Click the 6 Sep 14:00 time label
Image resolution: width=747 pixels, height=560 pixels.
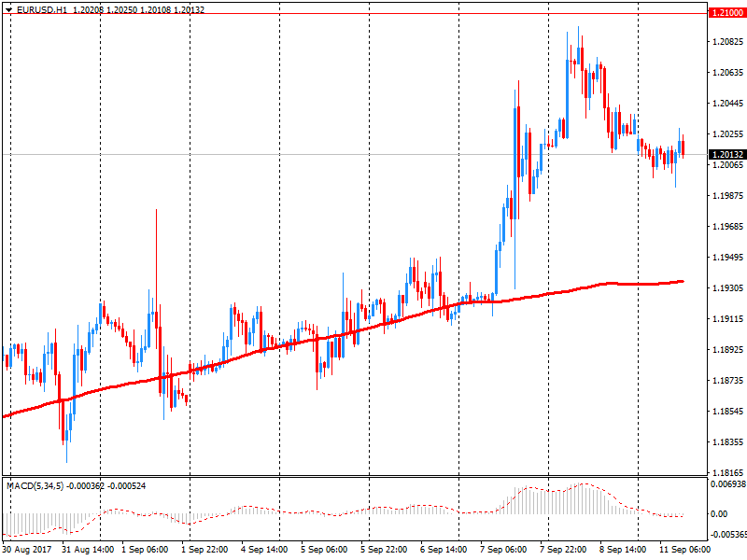coord(444,550)
